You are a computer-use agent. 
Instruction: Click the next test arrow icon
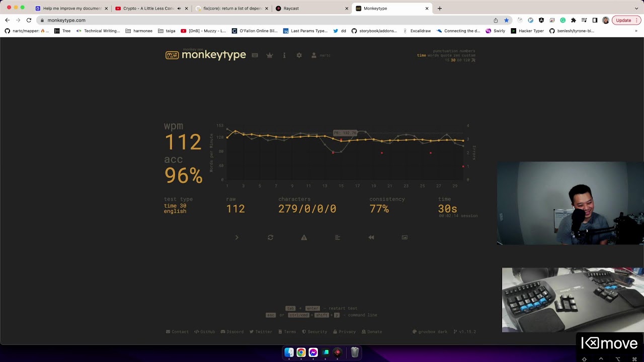[236, 237]
